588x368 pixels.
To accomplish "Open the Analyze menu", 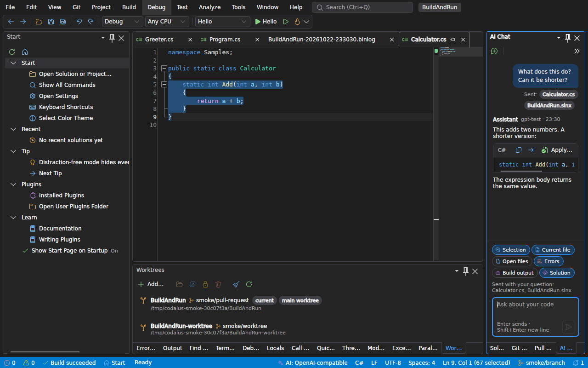I will 209,7.
